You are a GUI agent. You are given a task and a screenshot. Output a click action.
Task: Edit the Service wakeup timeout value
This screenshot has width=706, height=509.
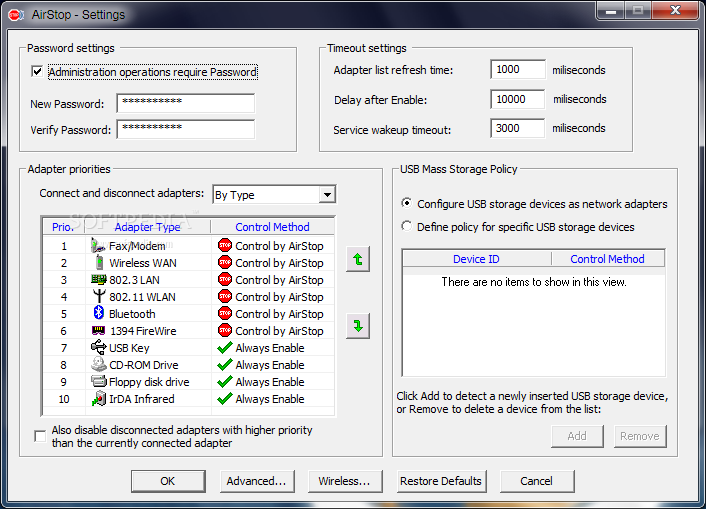518,128
